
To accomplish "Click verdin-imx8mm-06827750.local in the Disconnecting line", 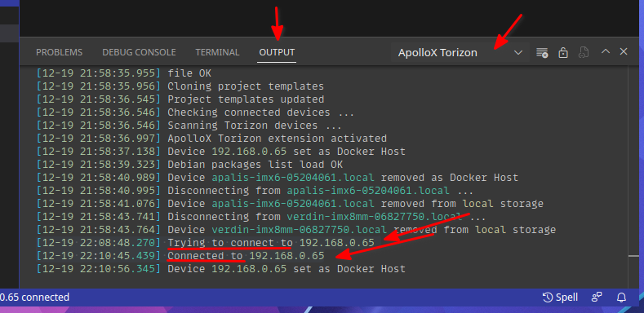I will (374, 217).
